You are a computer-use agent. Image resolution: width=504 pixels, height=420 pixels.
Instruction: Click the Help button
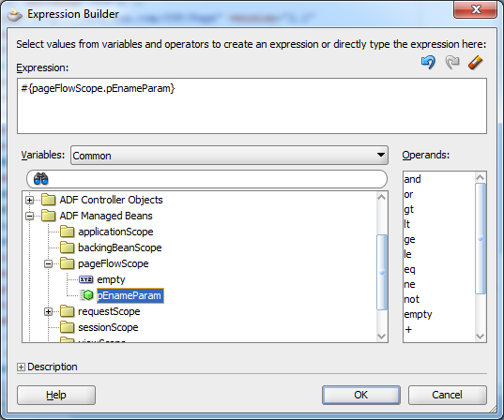[56, 395]
